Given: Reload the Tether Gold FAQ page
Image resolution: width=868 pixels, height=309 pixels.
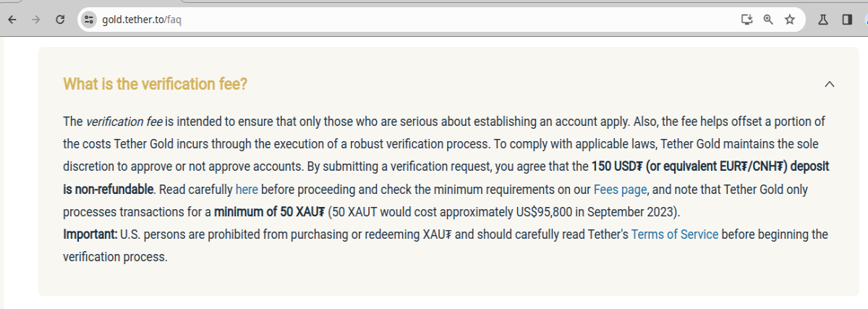Looking at the screenshot, I should tap(60, 20).
